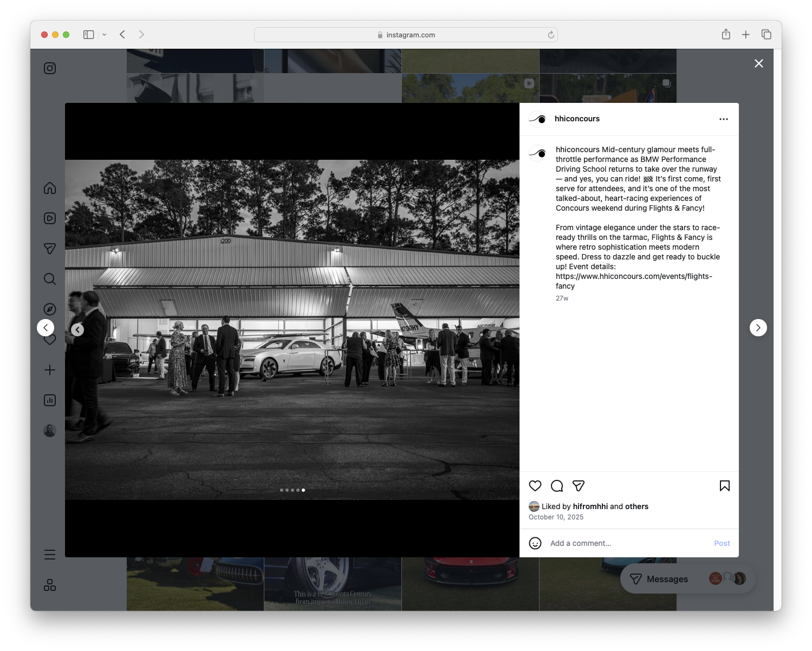
Task: Open the Reels section
Action: (x=50, y=218)
